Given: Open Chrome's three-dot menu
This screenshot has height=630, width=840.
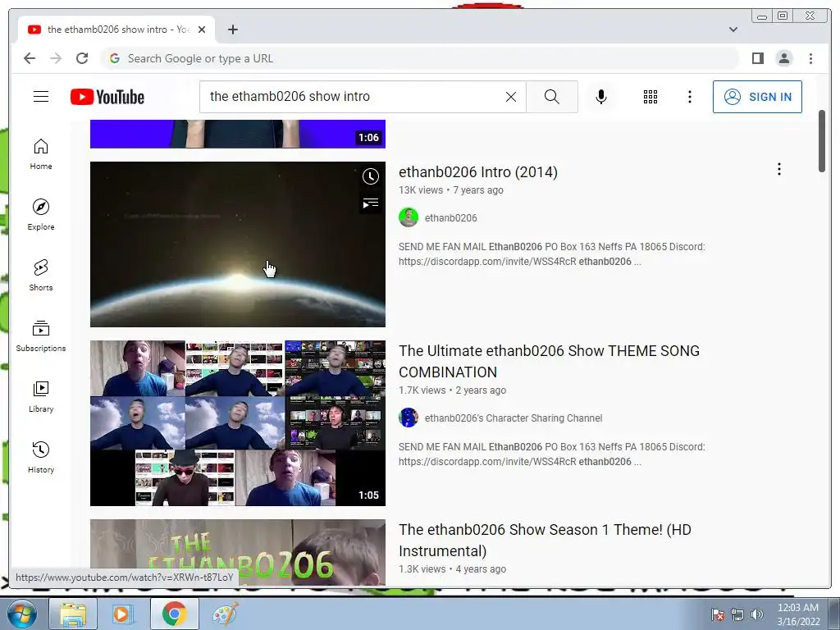Looking at the screenshot, I should [810, 58].
